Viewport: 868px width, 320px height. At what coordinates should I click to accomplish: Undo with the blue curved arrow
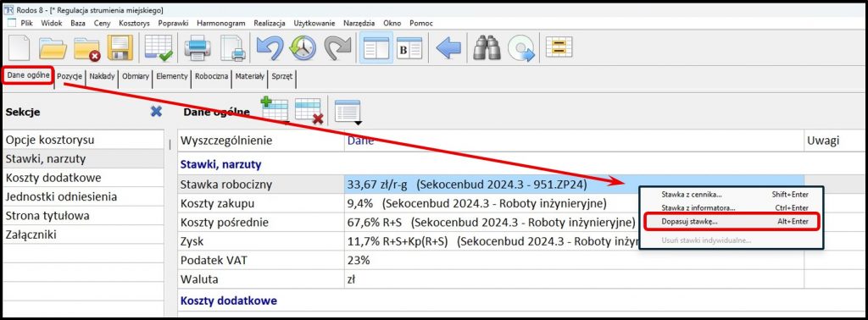point(270,48)
